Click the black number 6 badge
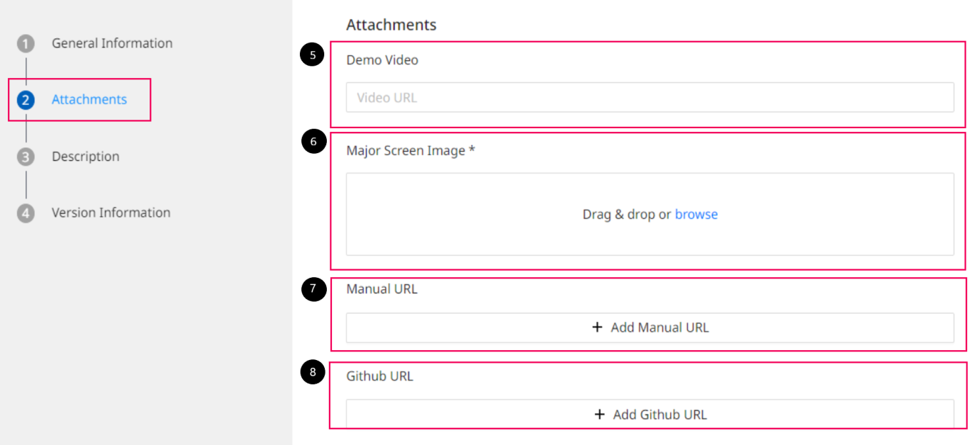 pyautogui.click(x=313, y=142)
